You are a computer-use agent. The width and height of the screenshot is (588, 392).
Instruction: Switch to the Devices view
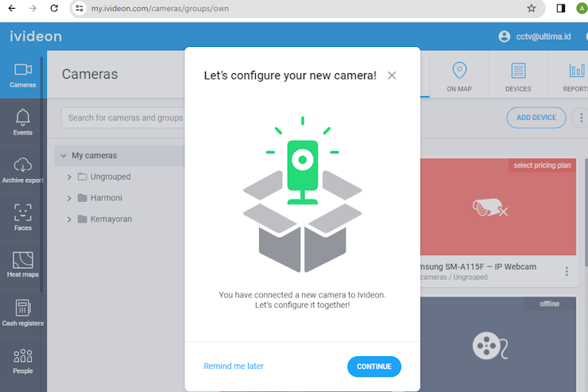pos(518,76)
